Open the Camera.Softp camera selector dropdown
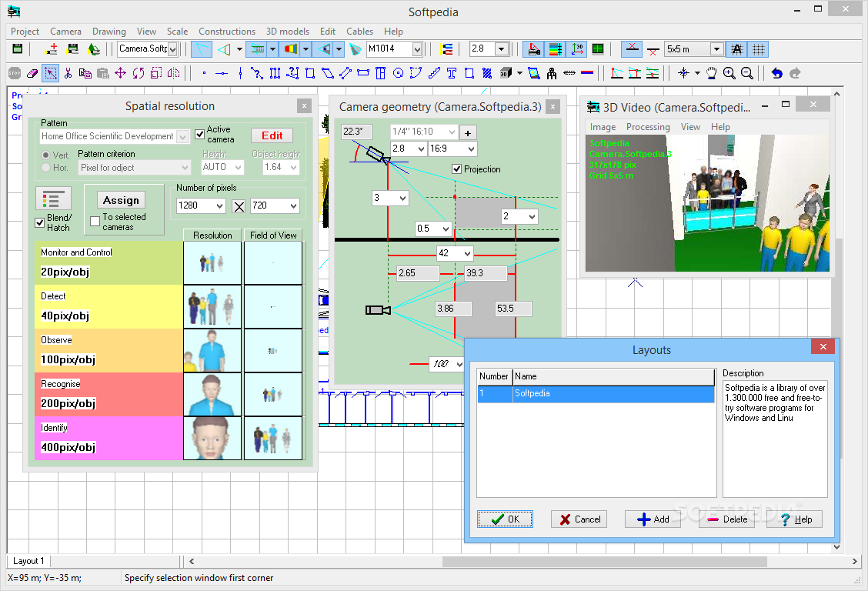 (172, 49)
